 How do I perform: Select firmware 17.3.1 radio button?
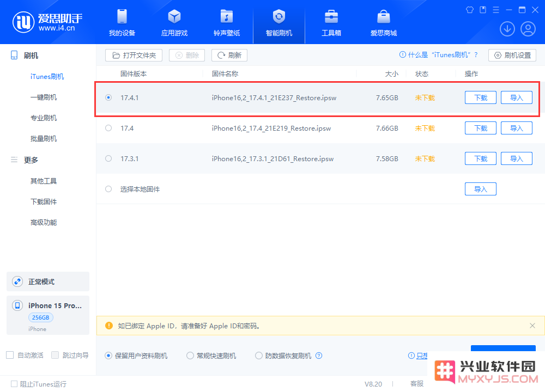(x=108, y=158)
